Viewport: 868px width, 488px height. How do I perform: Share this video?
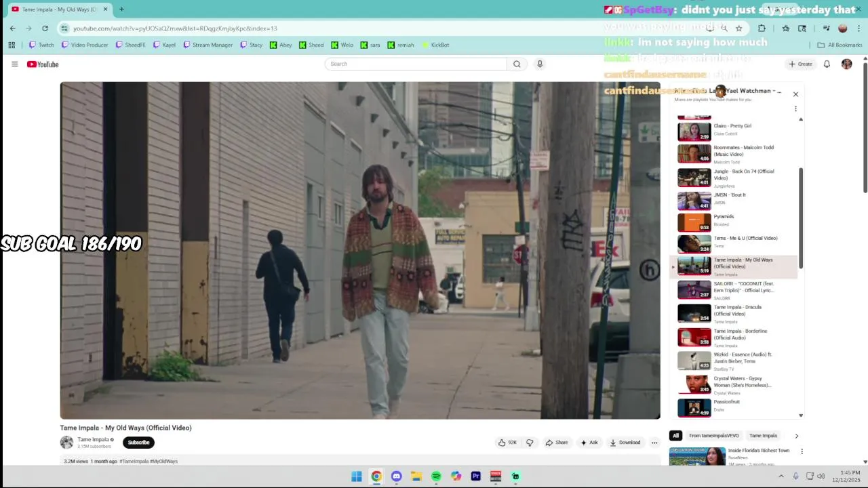point(557,443)
